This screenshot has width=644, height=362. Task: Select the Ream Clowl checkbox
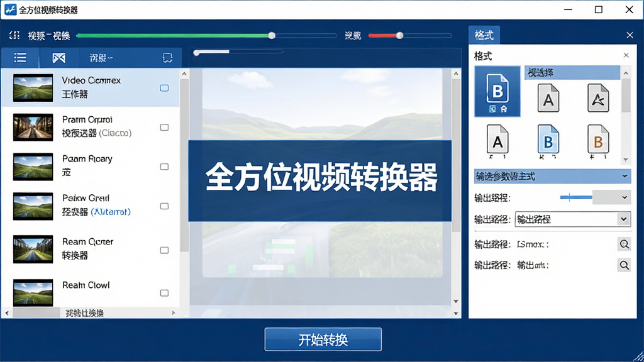tap(164, 293)
